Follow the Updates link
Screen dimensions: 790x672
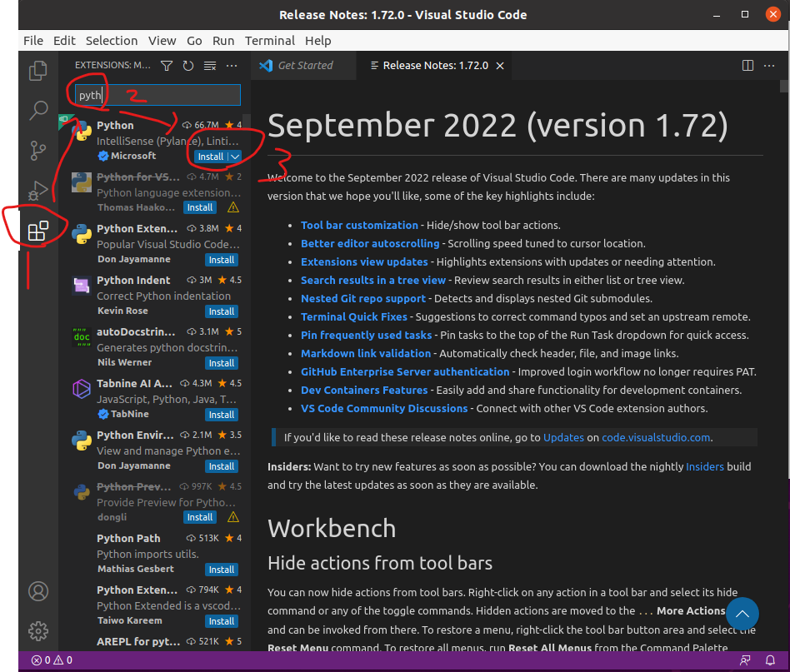563,437
